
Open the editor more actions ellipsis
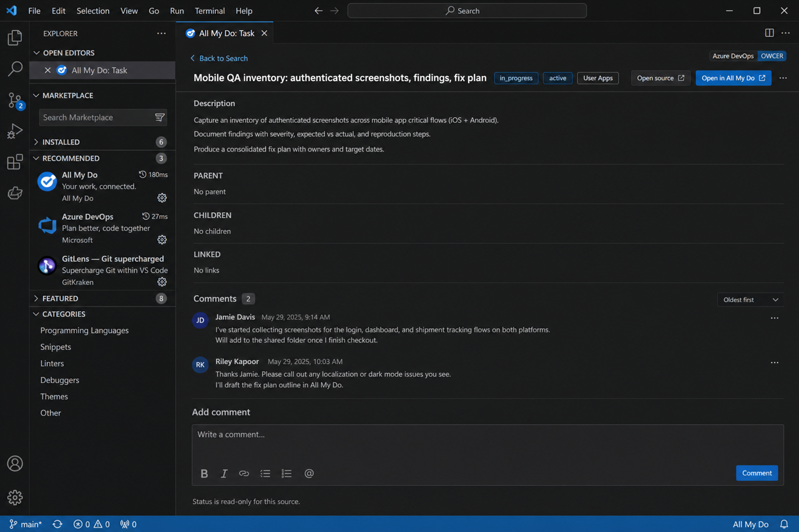[x=786, y=33]
